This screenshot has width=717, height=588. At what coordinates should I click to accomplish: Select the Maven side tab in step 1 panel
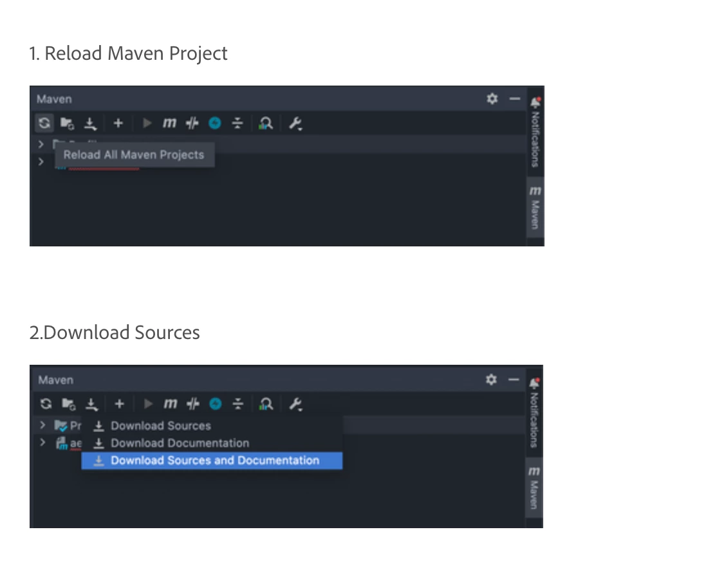coord(535,208)
